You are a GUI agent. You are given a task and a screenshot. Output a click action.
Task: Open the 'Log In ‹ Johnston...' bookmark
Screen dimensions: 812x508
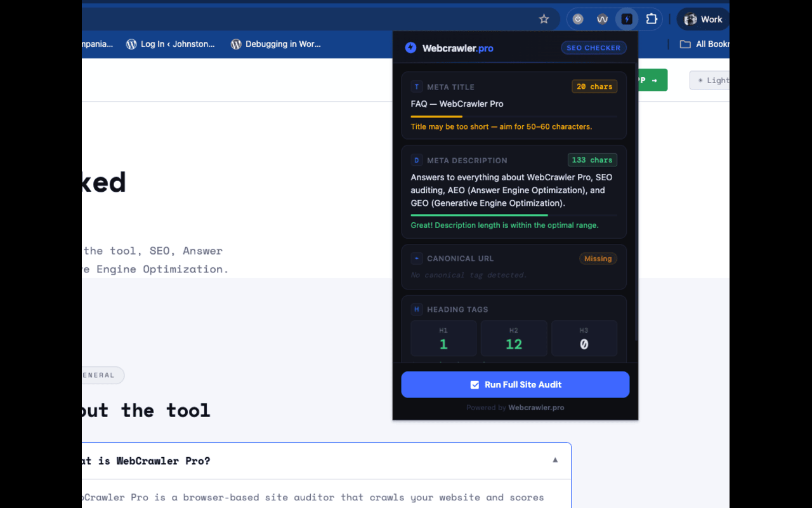171,44
